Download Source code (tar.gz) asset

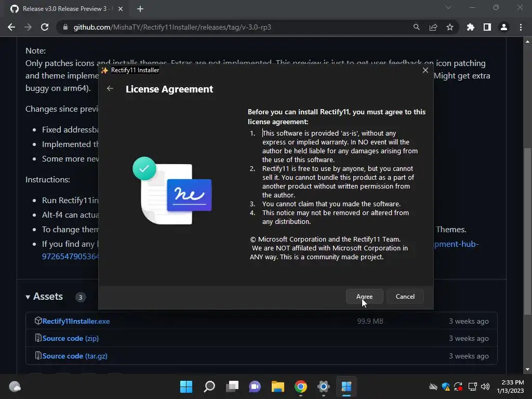[x=75, y=356]
